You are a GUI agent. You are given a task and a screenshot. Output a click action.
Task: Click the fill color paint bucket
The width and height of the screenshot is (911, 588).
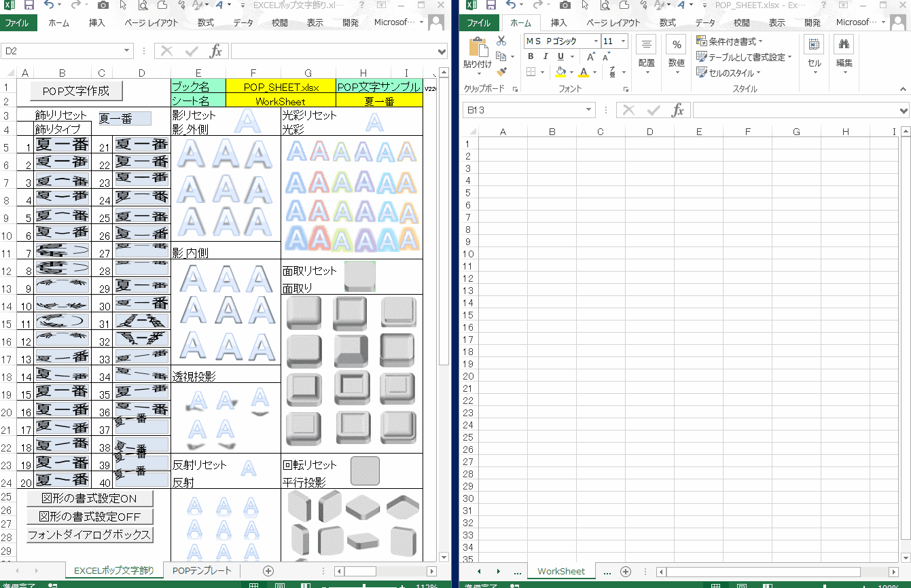pos(560,72)
